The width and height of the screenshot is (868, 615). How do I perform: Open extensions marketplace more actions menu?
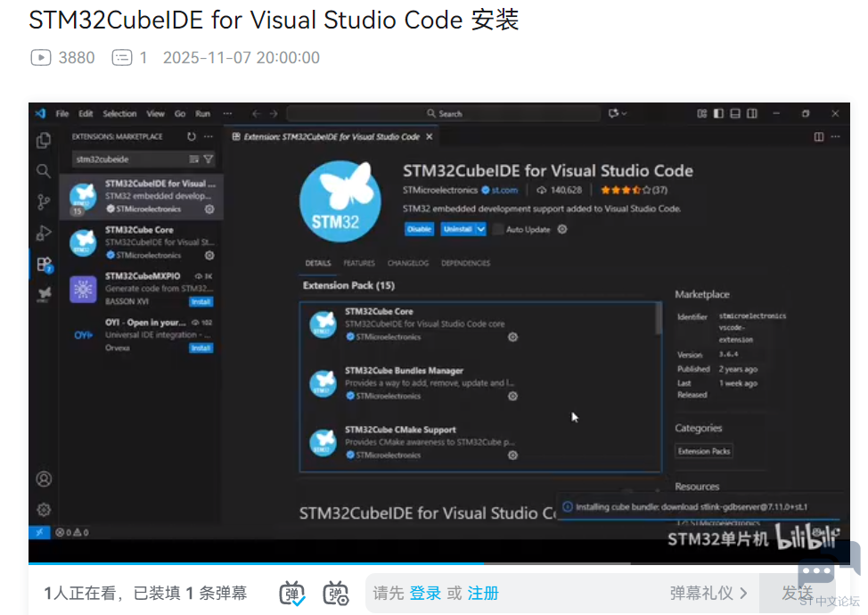click(x=209, y=136)
